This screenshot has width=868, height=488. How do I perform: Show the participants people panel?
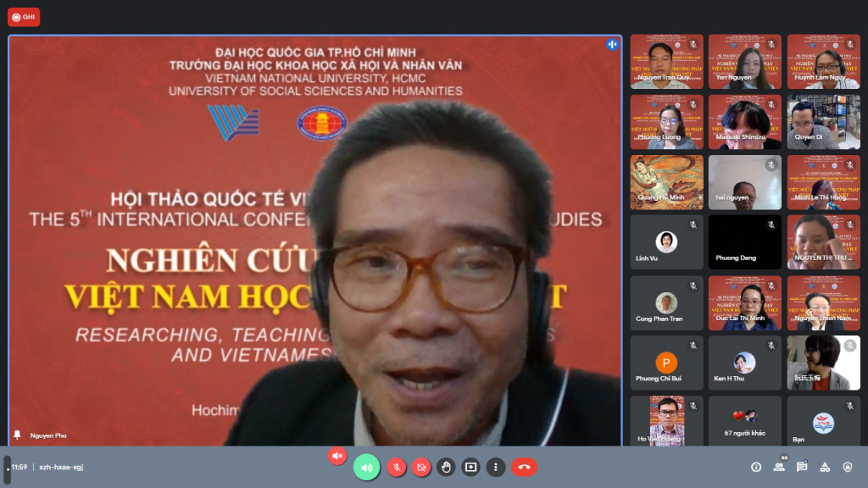(x=780, y=468)
